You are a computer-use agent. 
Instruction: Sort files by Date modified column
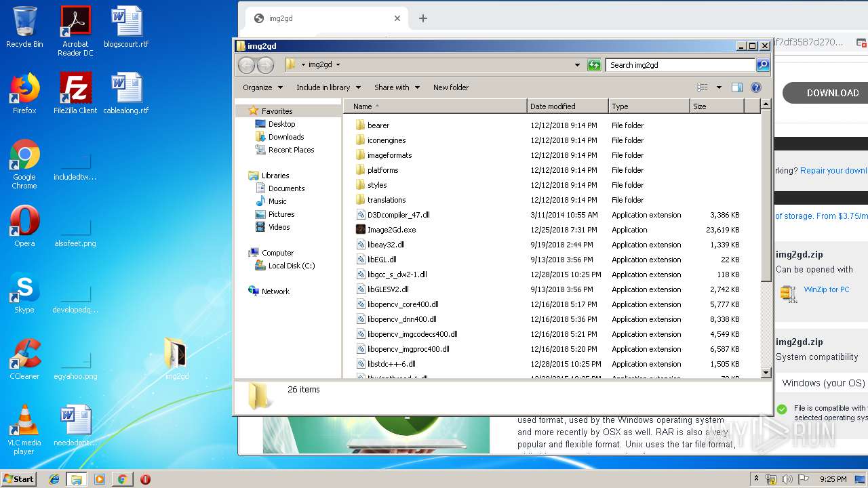568,106
